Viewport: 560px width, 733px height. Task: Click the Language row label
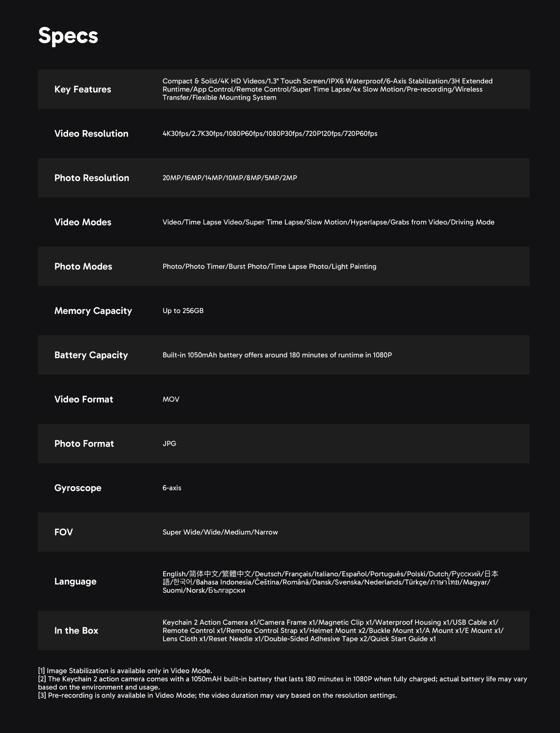pos(75,582)
